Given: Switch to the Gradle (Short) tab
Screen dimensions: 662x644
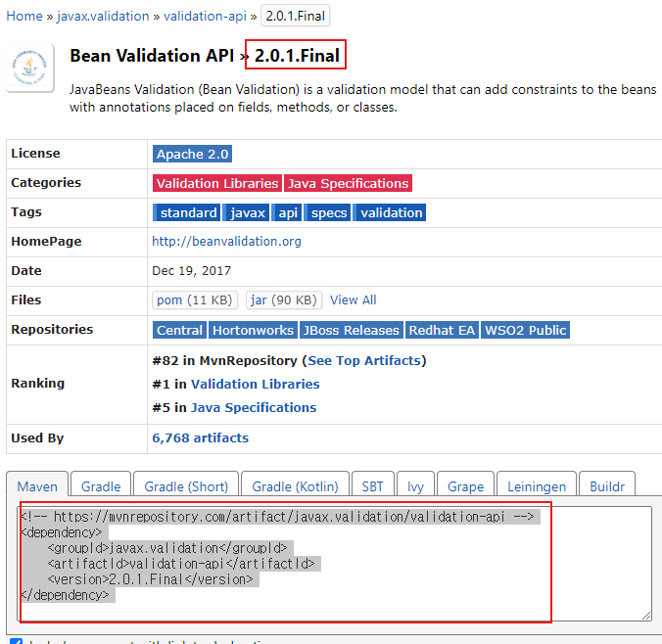Looking at the screenshot, I should [186, 486].
